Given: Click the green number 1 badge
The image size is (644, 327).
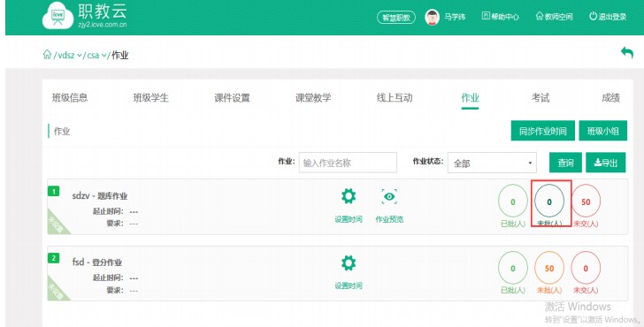Looking at the screenshot, I should click(53, 191).
